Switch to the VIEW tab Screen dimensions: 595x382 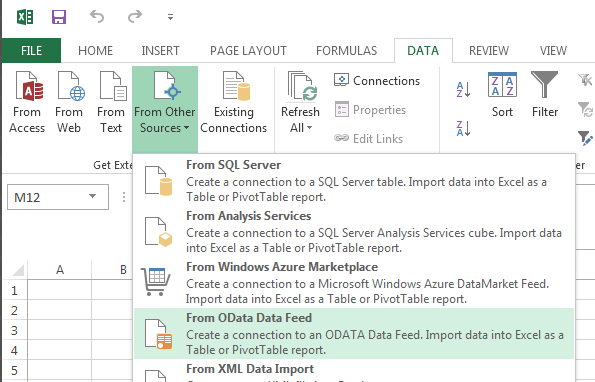click(553, 50)
